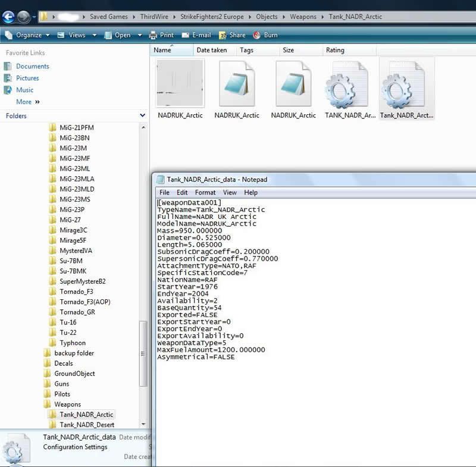
Task: Click the Open toolbar icon
Action: click(x=108, y=35)
